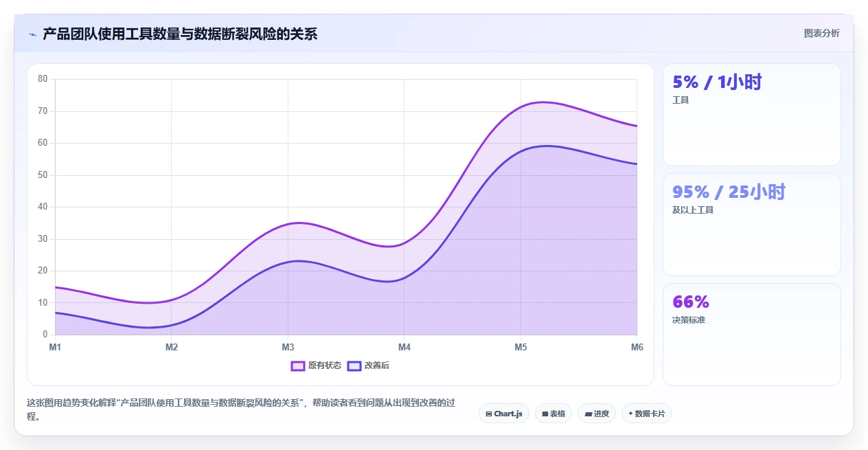Click the lightning icon beside the chart title
Viewport: 868px width, 450px height.
coord(32,34)
